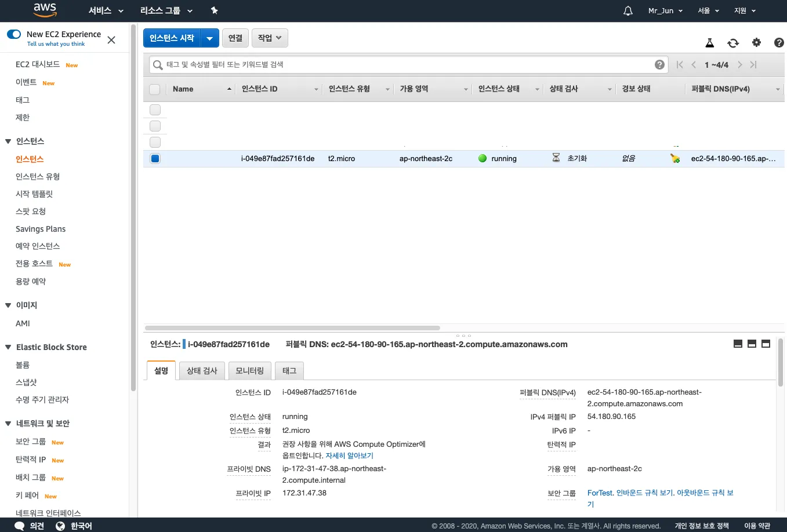The image size is (787, 532).
Task: Switch to the 모니터링 tab
Action: (x=249, y=370)
